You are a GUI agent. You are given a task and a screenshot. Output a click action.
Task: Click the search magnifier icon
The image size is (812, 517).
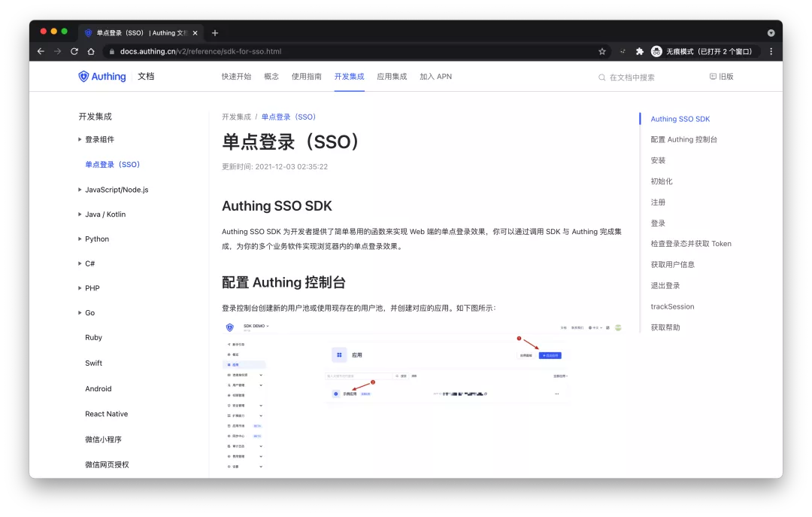point(601,78)
